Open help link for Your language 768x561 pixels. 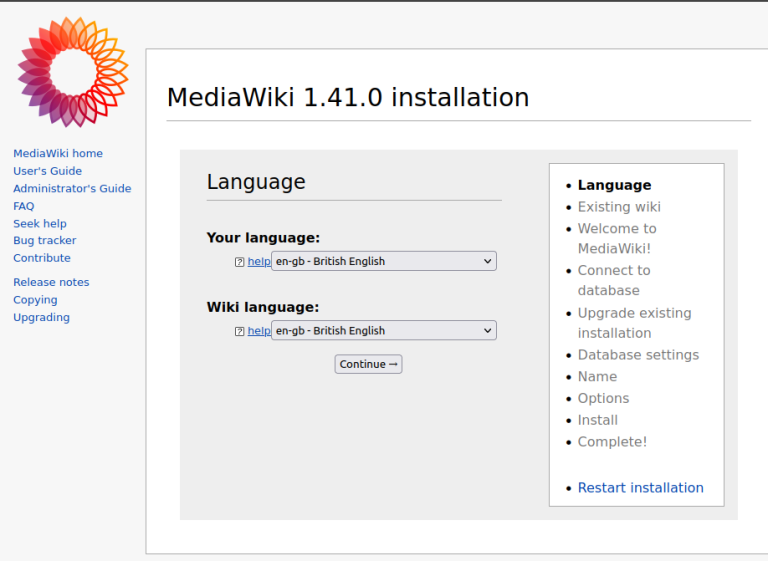coord(259,262)
